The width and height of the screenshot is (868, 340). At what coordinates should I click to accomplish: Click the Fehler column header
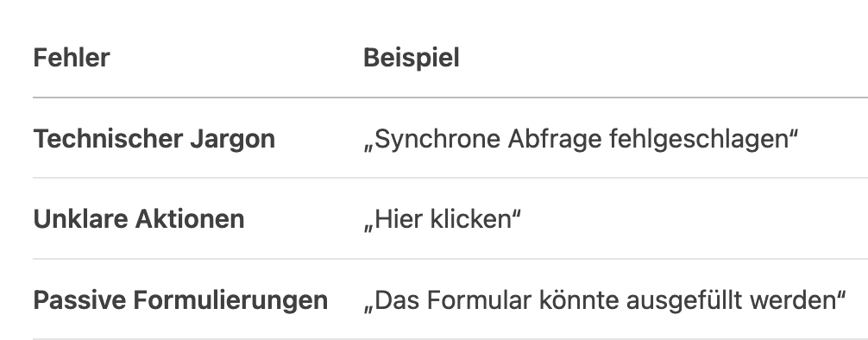click(x=72, y=58)
